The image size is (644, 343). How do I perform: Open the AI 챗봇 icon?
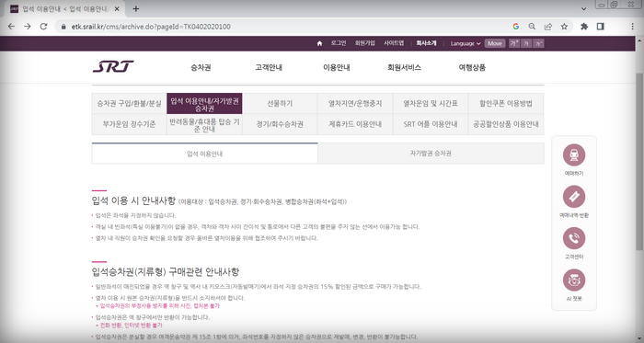[x=574, y=280]
